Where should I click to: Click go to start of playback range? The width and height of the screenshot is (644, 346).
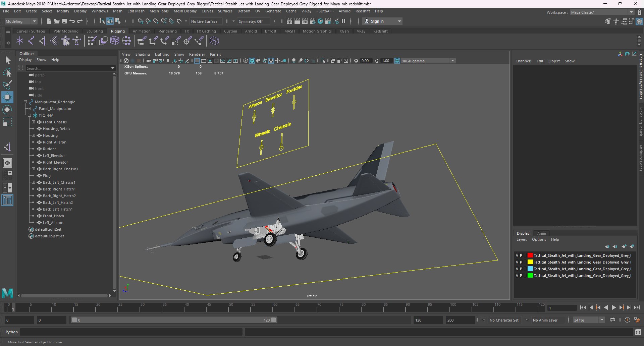click(x=583, y=307)
